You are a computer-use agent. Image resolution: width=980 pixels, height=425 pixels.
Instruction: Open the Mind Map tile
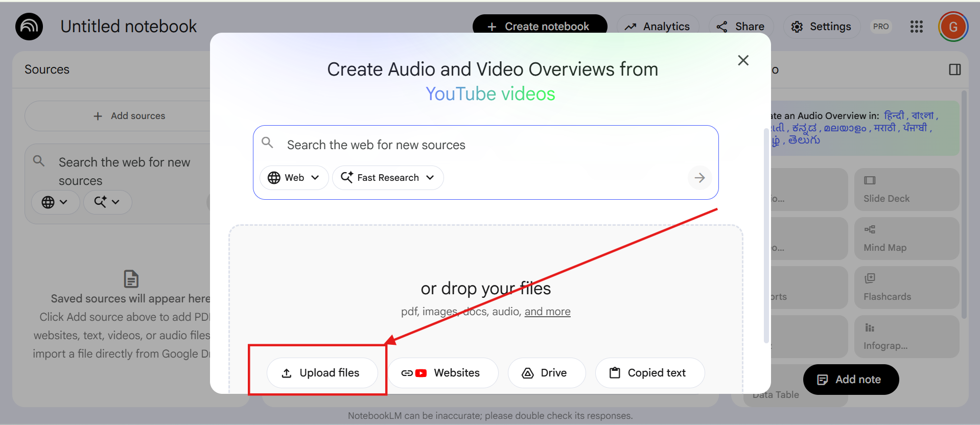906,239
